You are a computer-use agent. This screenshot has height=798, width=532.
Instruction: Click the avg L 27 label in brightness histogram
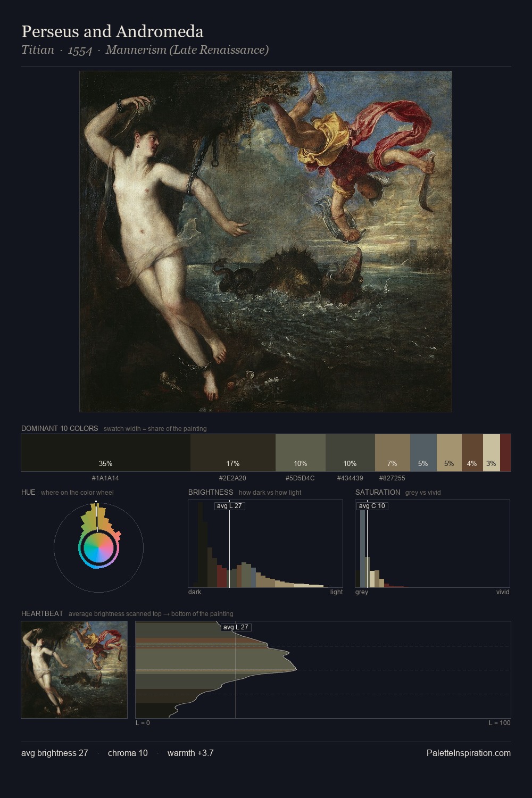coord(229,506)
